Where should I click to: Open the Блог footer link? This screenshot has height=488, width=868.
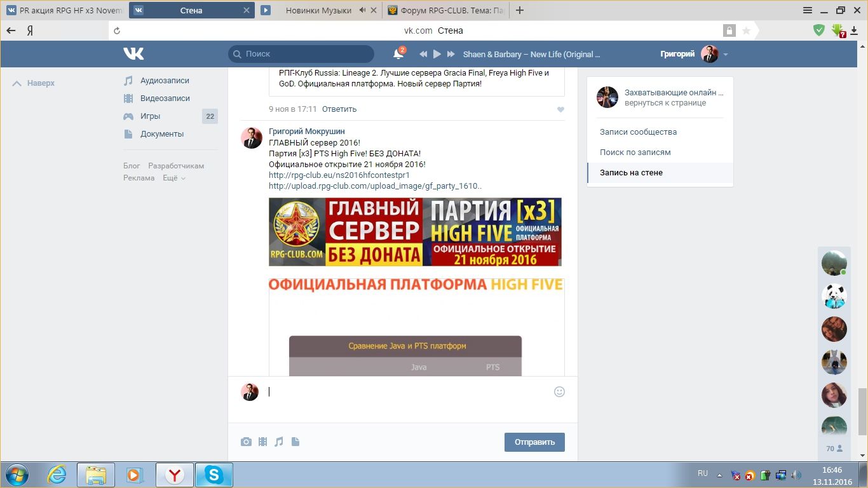pos(132,166)
